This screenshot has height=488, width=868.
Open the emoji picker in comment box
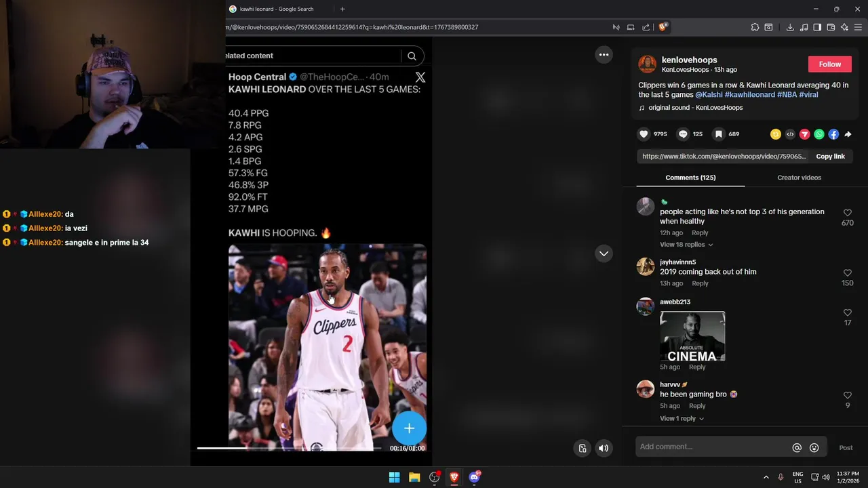coord(814,448)
